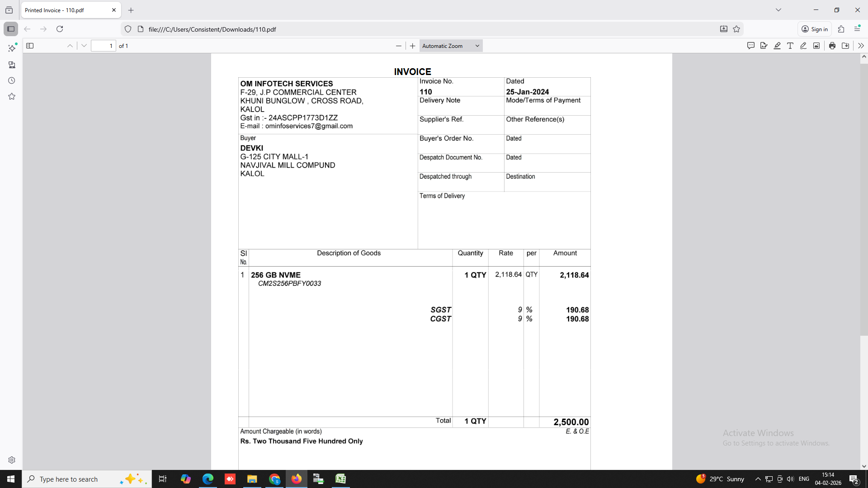868x488 pixels.
Task: Click the Add image tool
Action: pos(816,46)
